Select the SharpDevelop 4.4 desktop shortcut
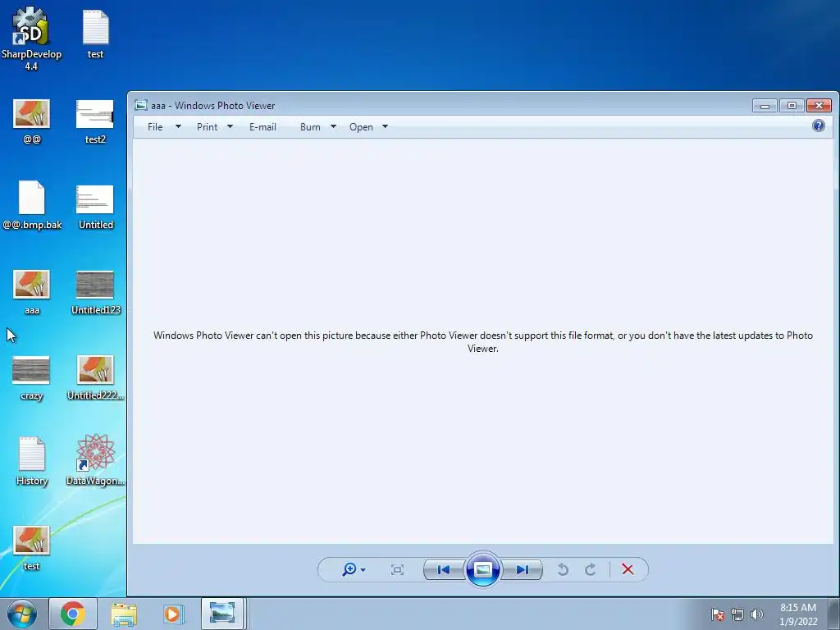The image size is (840, 630). (x=31, y=39)
